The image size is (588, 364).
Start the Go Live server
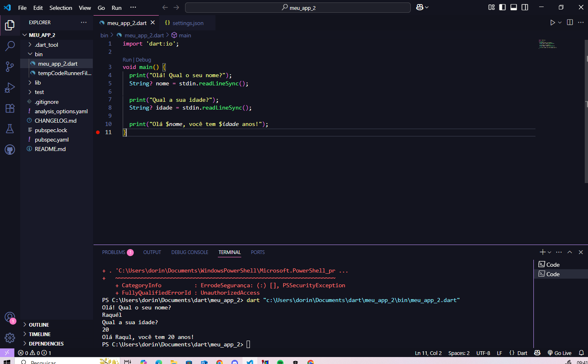click(559, 353)
